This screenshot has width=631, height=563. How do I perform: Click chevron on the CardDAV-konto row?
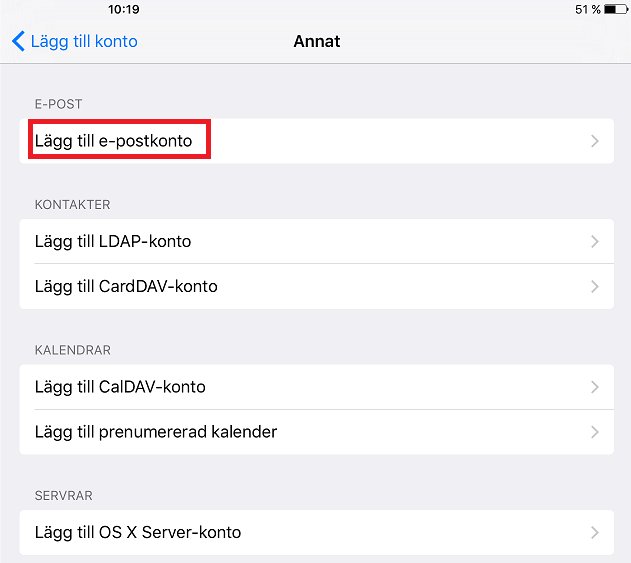(595, 287)
